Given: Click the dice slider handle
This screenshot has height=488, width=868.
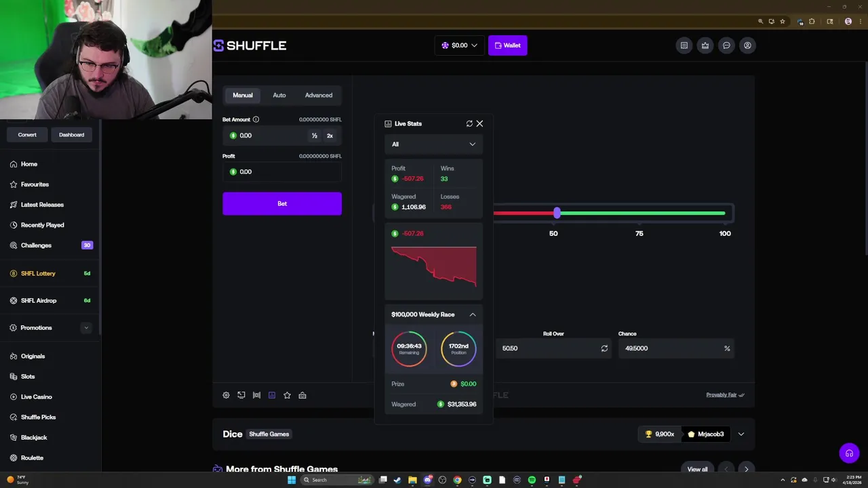Looking at the screenshot, I should [557, 213].
